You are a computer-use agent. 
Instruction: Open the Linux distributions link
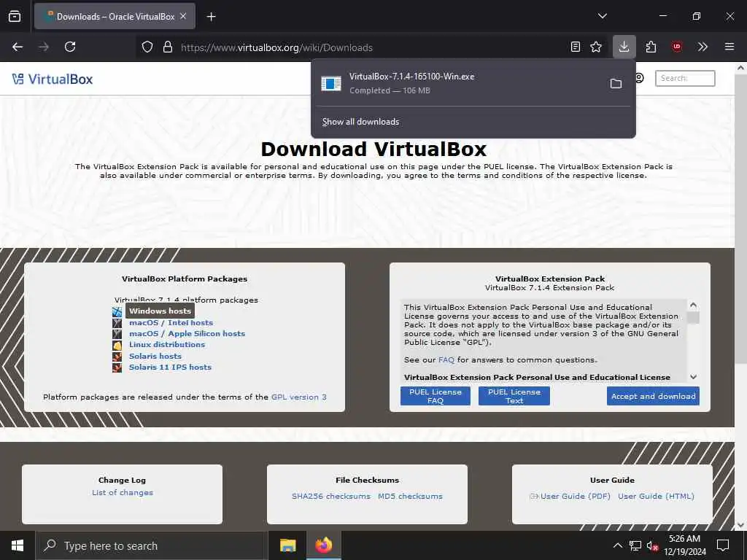(167, 345)
